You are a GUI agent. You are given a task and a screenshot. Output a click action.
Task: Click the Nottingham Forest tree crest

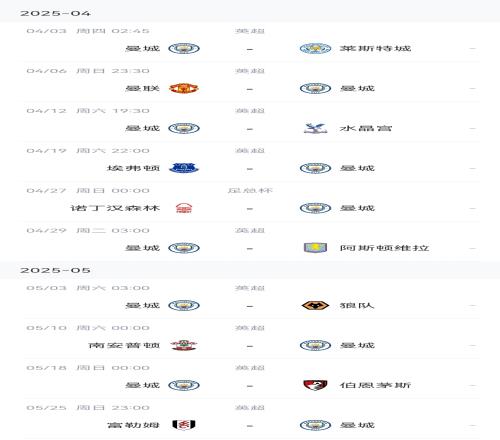coord(184,208)
